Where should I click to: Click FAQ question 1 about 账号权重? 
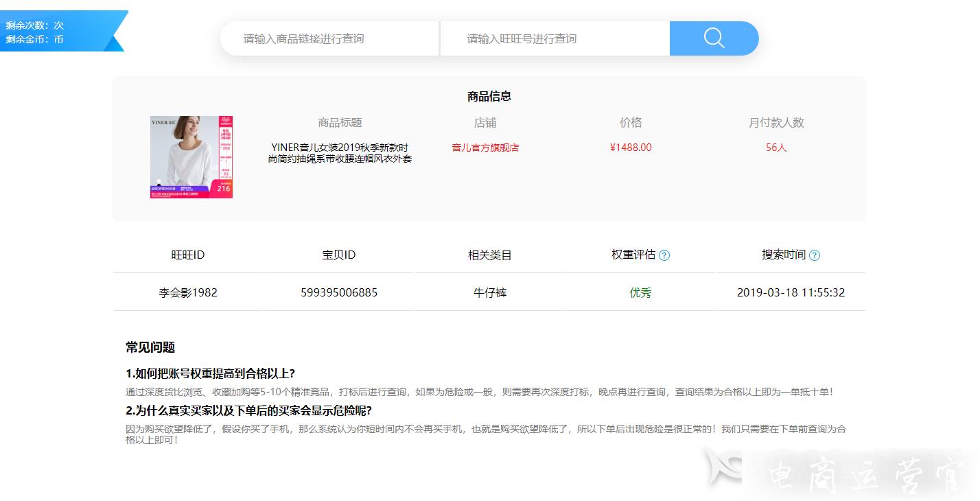[x=210, y=373]
